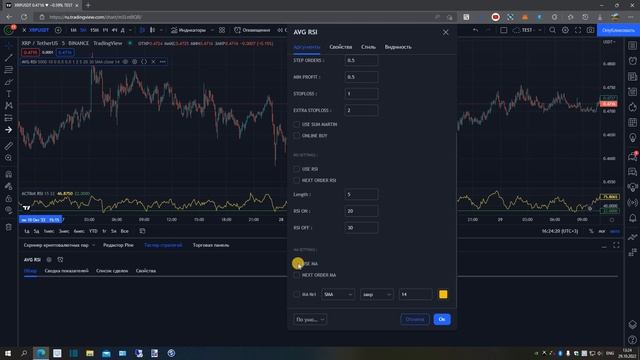Open chart settings gear icon
This screenshot has height=360, width=640.
click(565, 30)
